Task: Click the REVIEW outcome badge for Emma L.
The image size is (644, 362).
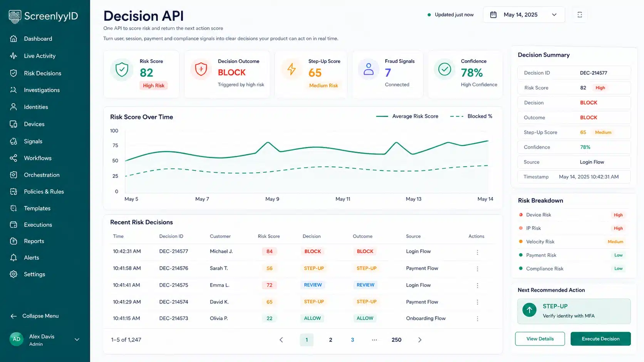Action: [x=366, y=285]
